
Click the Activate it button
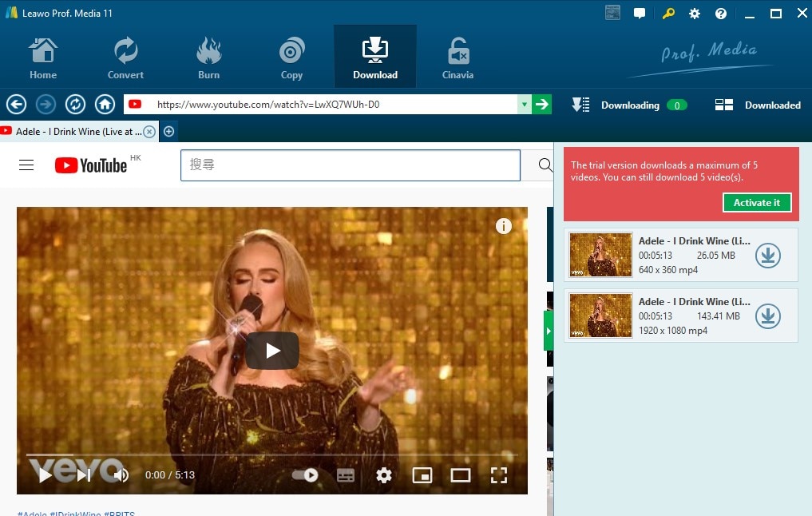click(x=757, y=203)
